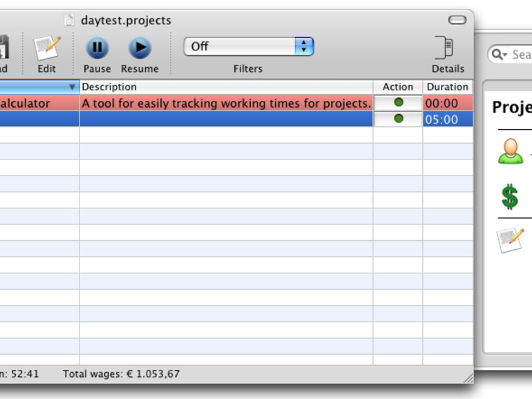Toggle the Details drawer icon
Screen dimensions: 532x399
point(444,48)
